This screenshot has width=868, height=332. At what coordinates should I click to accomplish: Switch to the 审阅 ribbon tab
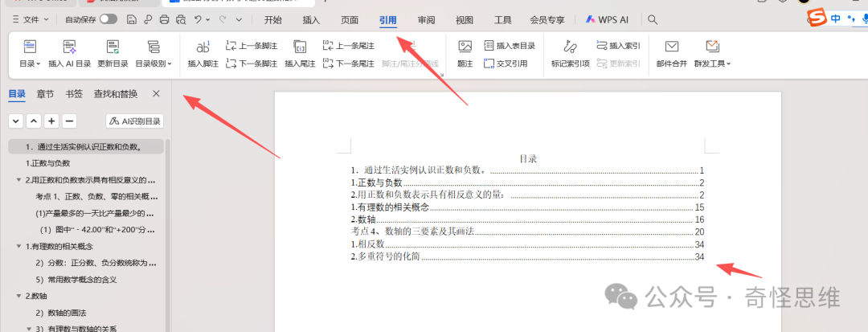pos(426,20)
